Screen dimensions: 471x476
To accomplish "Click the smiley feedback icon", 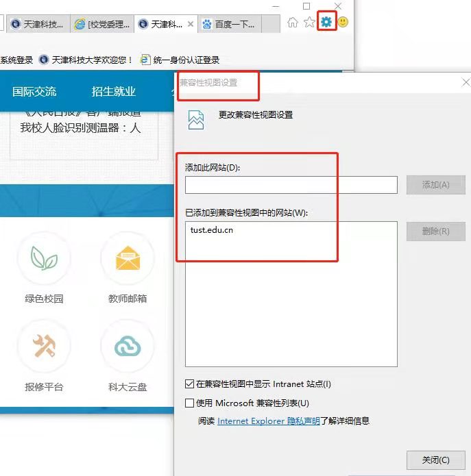I will tap(343, 22).
